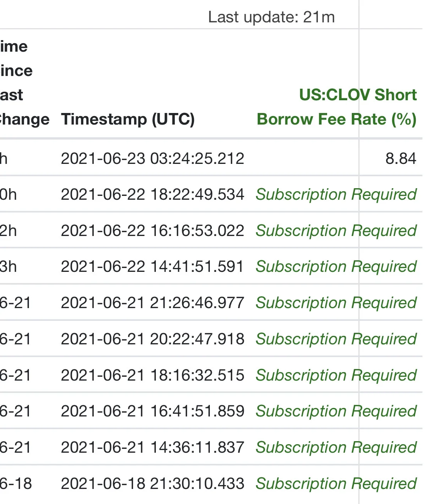Click the Timestamp (UTC) column header

128,119
